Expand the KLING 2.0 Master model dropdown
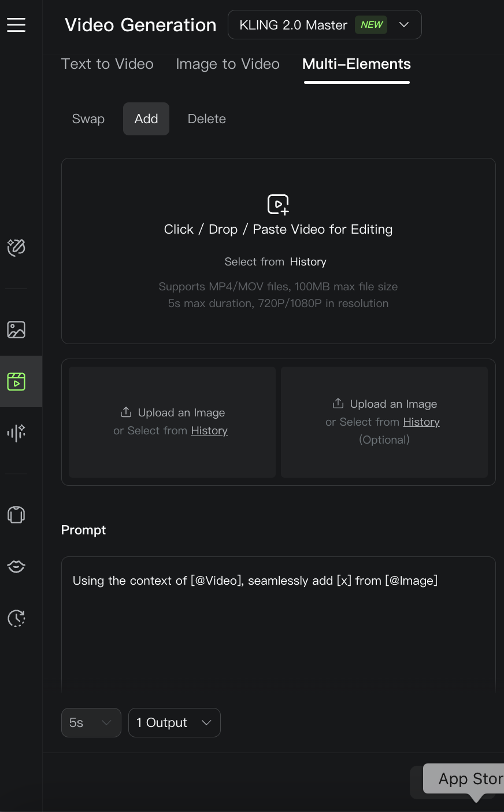 (x=325, y=25)
